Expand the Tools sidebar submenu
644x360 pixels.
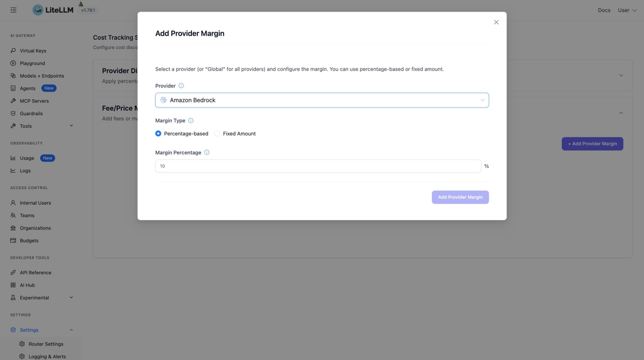[71, 126]
